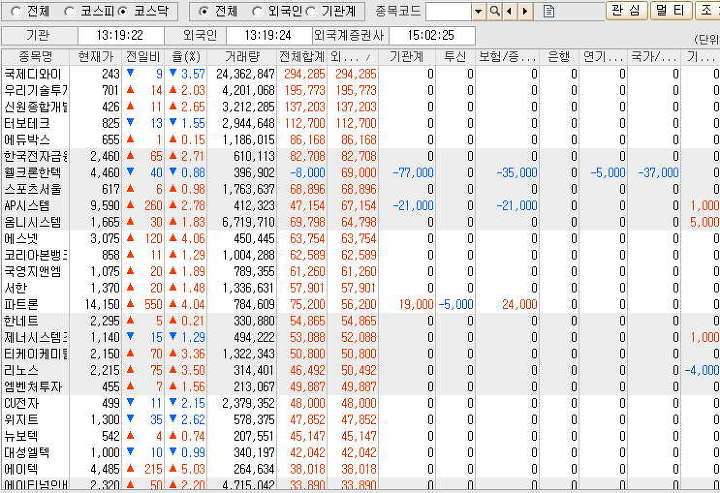Click 기관계 value -77,000
The image size is (720, 493).
pos(413,173)
